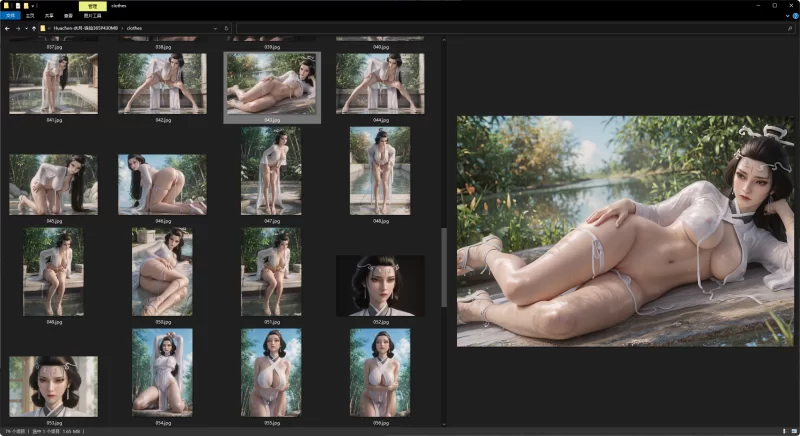Click the folder icon in title bar
Viewport: 800px width, 436px height.
(x=7, y=6)
